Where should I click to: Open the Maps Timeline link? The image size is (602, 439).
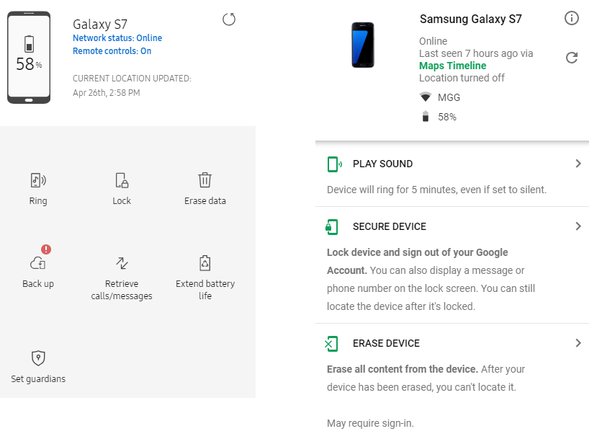click(454, 65)
